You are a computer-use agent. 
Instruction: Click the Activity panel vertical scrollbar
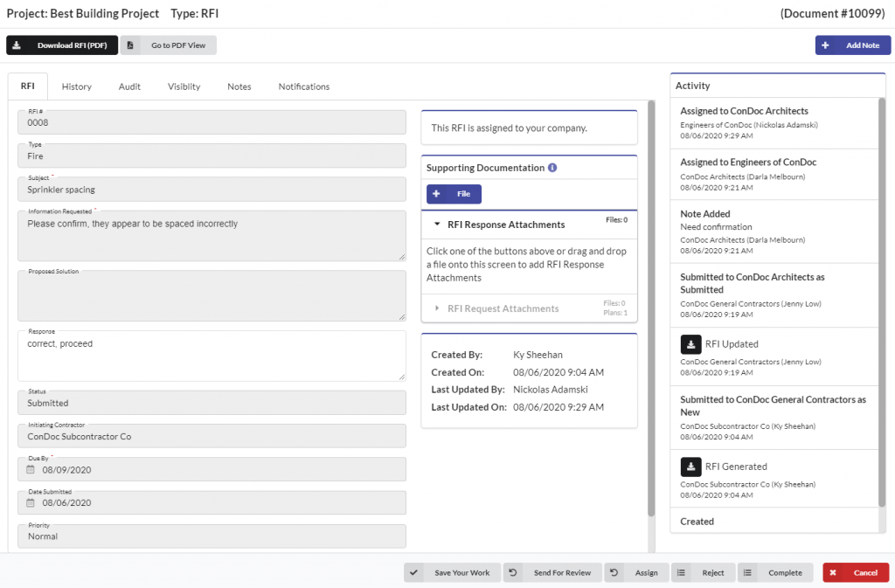tap(882, 302)
